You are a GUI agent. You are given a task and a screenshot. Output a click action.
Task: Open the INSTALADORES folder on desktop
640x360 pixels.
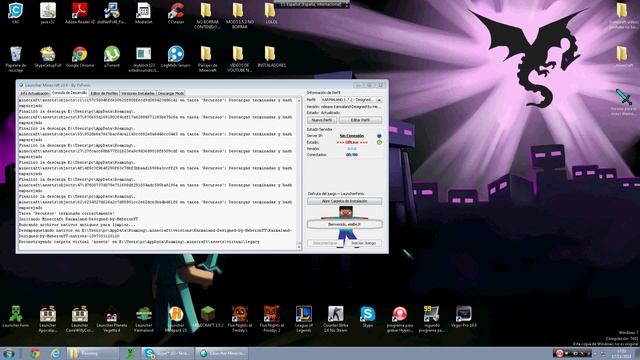271,56
